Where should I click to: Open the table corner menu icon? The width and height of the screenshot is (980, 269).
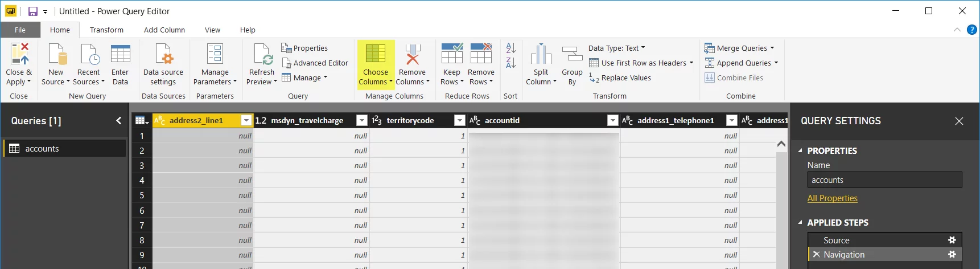[141, 120]
